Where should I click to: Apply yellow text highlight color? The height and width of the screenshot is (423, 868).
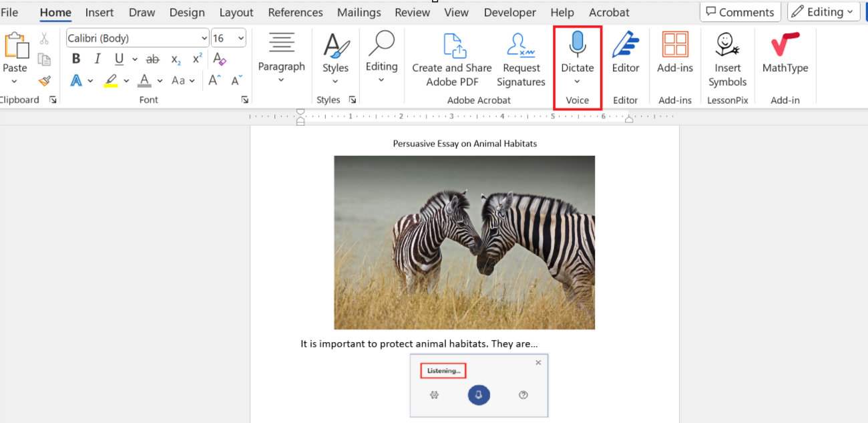pyautogui.click(x=112, y=81)
